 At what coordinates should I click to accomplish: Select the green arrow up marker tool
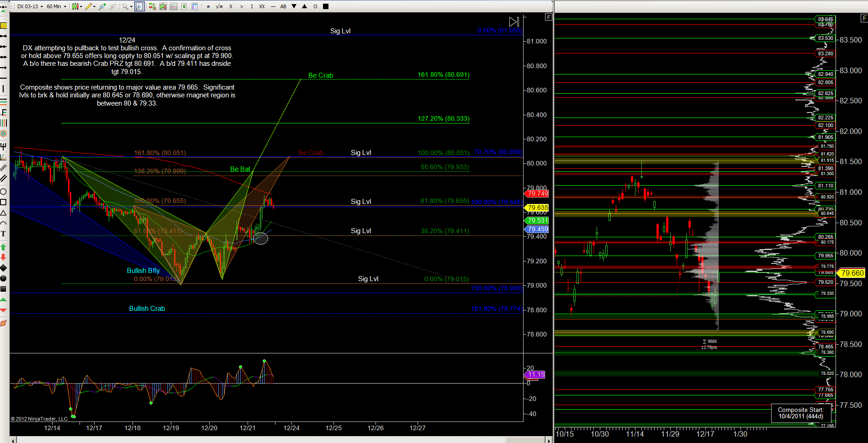(x=3, y=247)
